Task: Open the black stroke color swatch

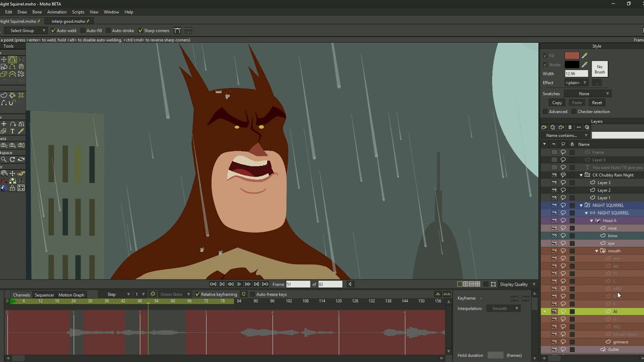Action: tap(572, 64)
